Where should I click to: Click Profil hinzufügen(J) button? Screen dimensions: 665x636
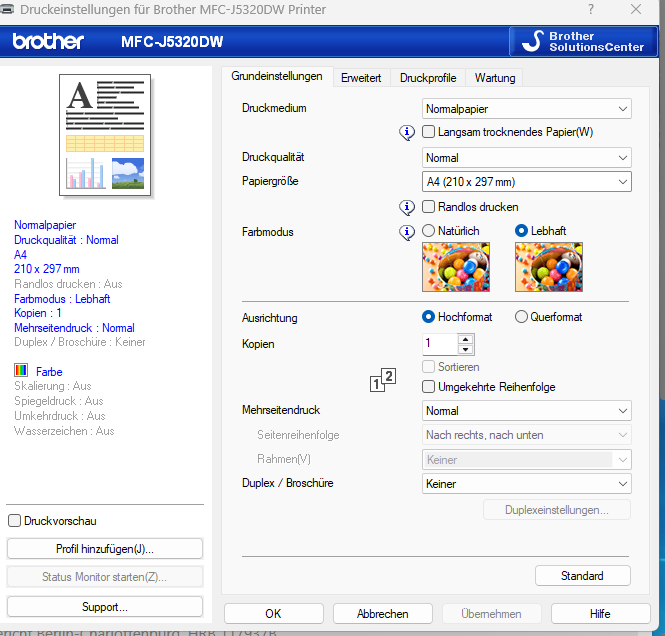(105, 549)
